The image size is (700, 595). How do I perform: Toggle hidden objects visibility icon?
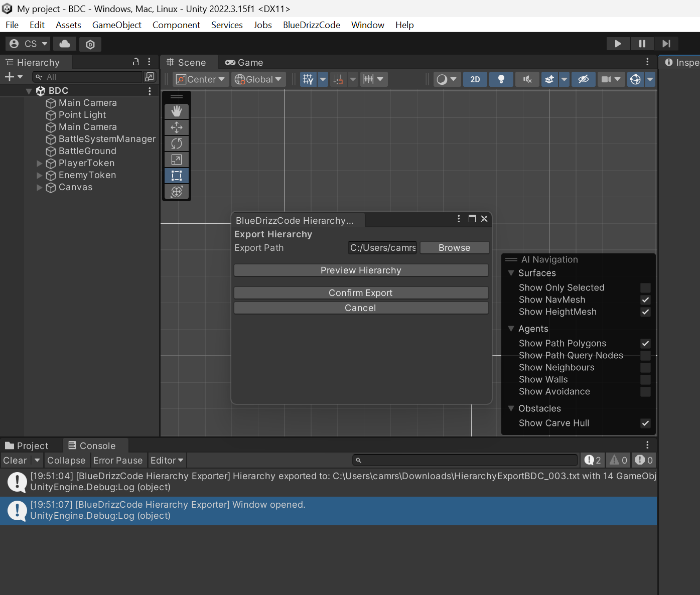(583, 79)
